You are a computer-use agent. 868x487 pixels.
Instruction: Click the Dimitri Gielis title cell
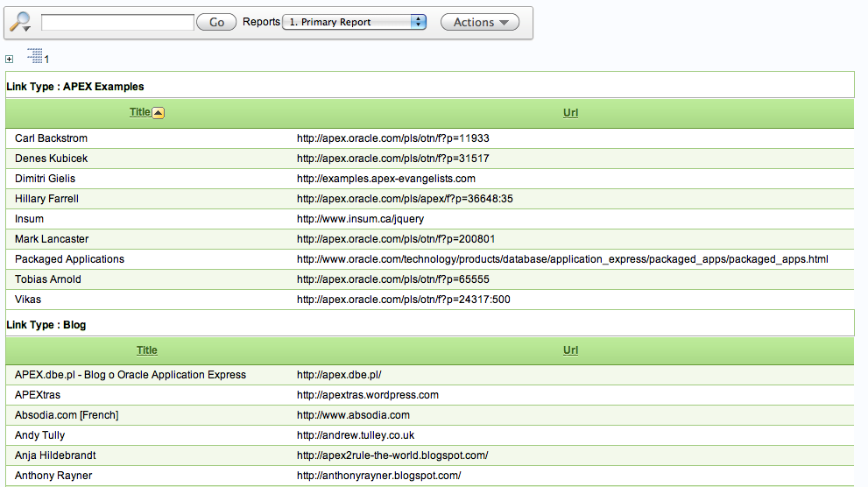point(45,178)
